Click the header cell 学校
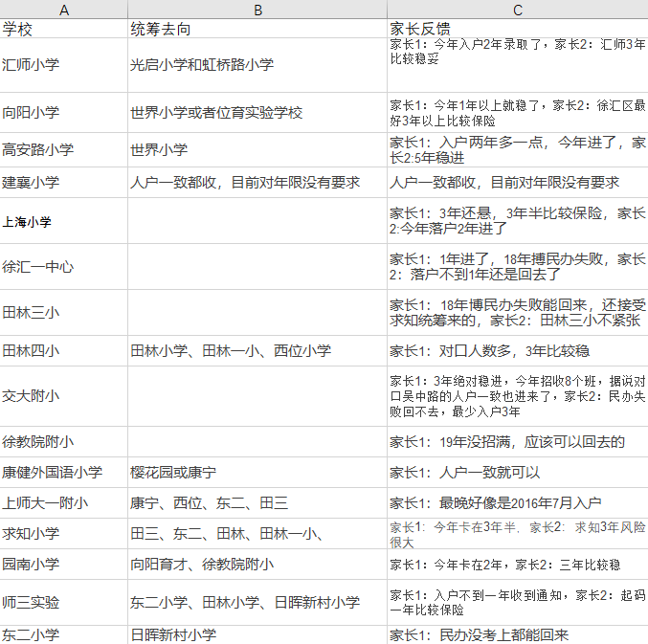648x644 pixels. tap(63, 29)
